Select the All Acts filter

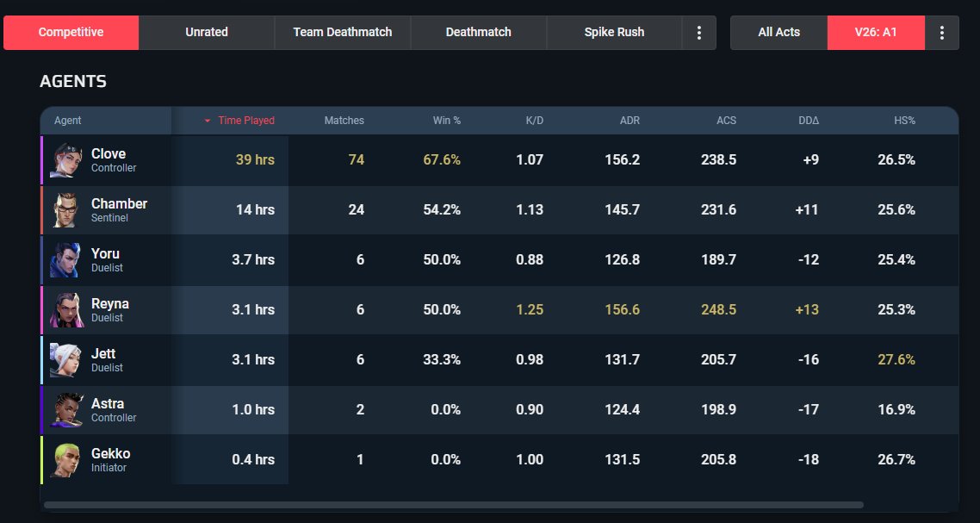(778, 33)
